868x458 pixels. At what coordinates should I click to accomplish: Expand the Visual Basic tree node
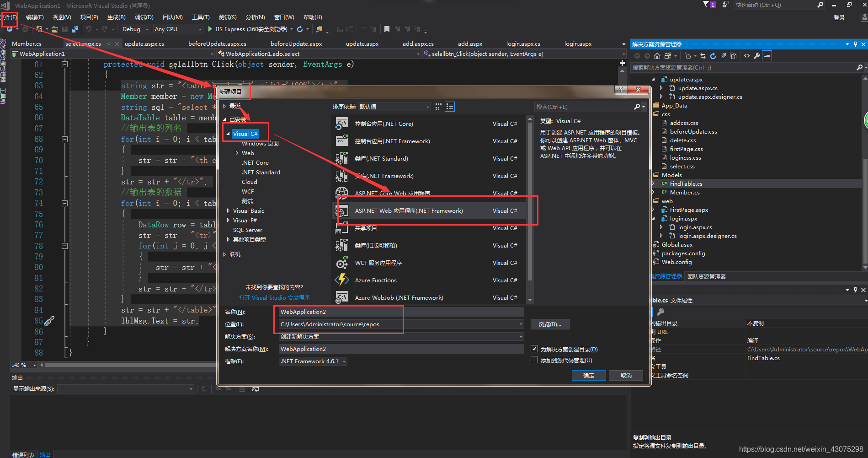[x=228, y=210]
